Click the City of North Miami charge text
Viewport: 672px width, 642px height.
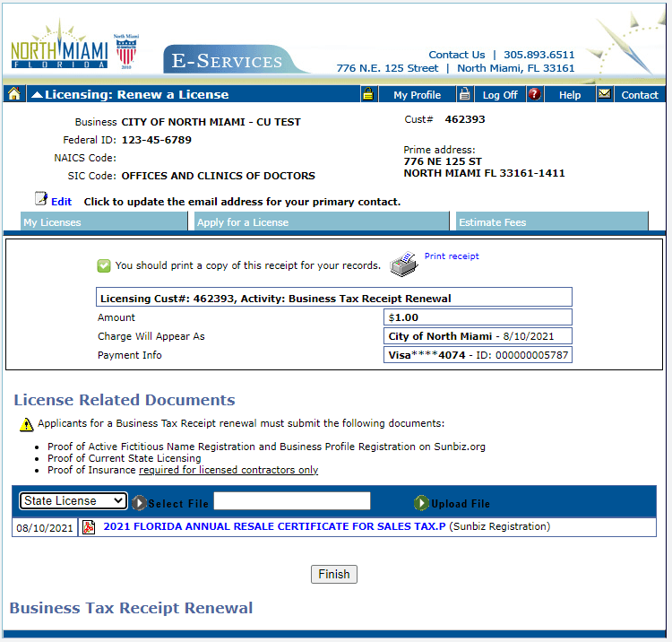tap(440, 336)
